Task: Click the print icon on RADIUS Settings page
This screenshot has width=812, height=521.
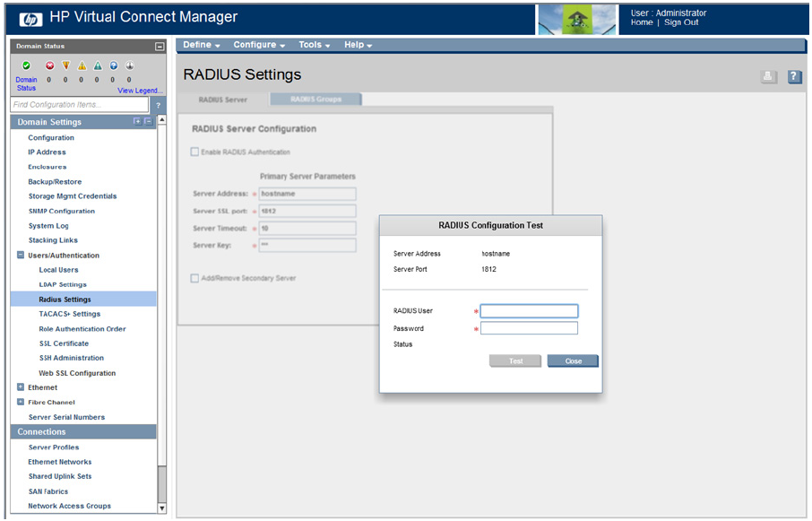Action: 768,77
